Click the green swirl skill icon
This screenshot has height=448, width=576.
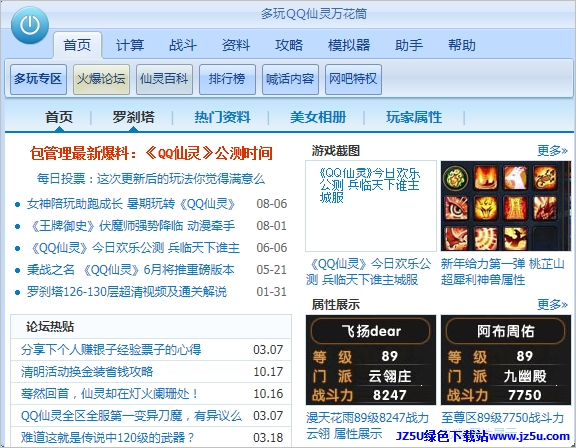[456, 178]
